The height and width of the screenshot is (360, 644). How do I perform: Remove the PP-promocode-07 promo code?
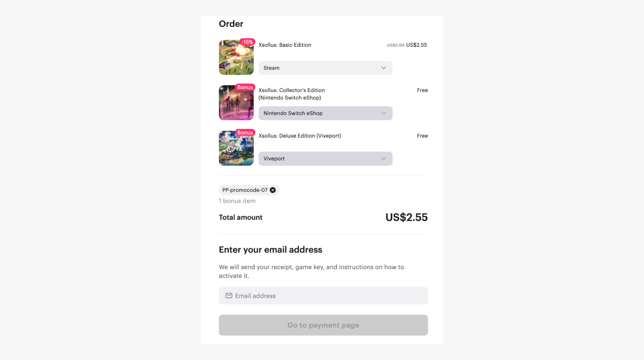(273, 190)
